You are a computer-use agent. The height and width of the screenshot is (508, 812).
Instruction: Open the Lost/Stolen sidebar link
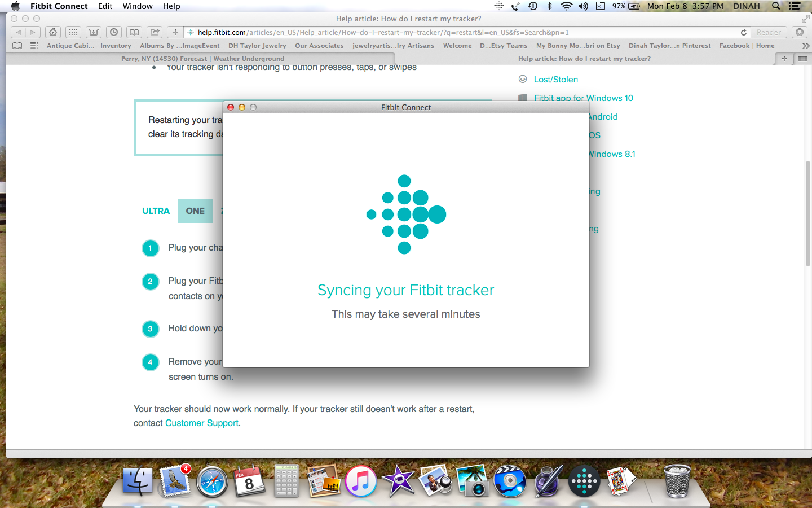tap(556, 80)
